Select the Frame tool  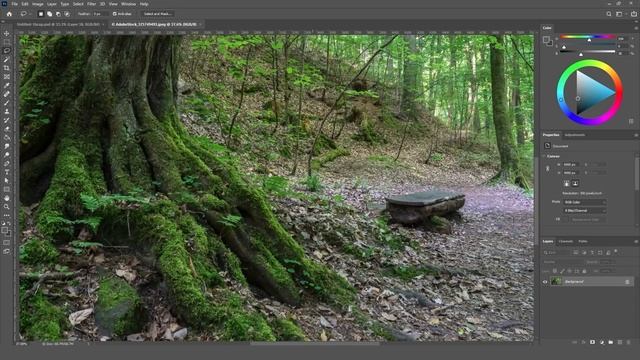(7, 77)
